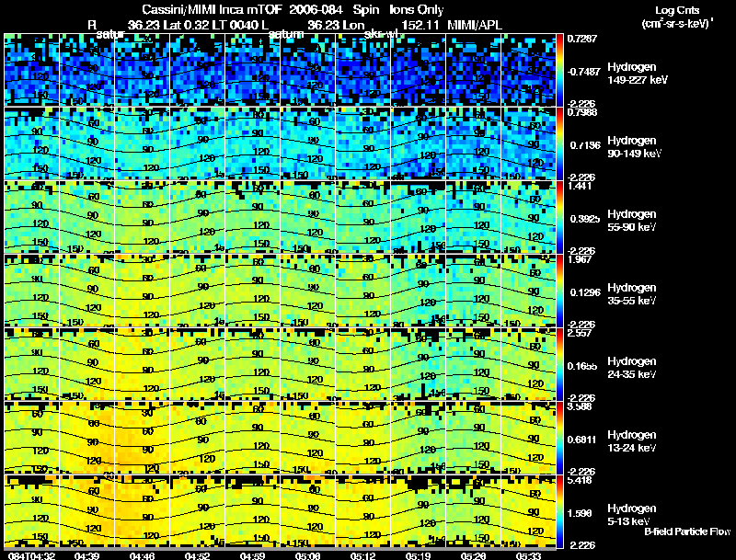Click the B-field Particle Flow caption
The height and width of the screenshot is (560, 736).
pyautogui.click(x=687, y=531)
